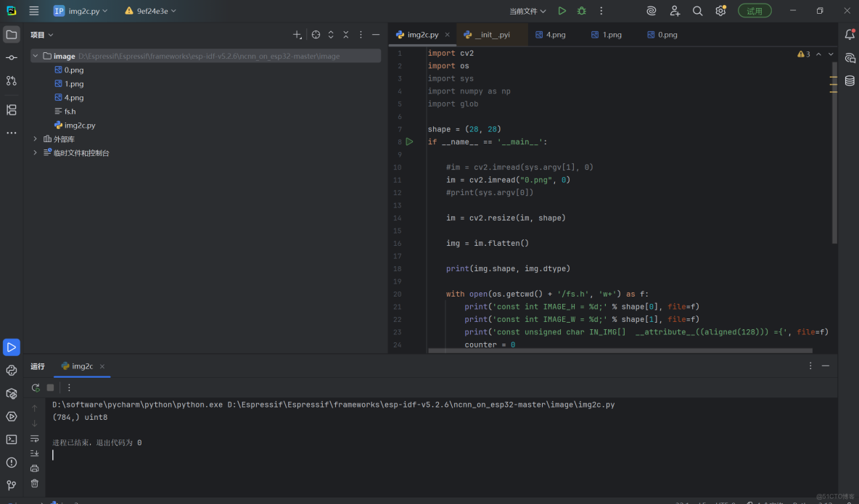Screen dimensions: 859x504
Task: Open Search Everywhere magnifier icon
Action: click(697, 11)
